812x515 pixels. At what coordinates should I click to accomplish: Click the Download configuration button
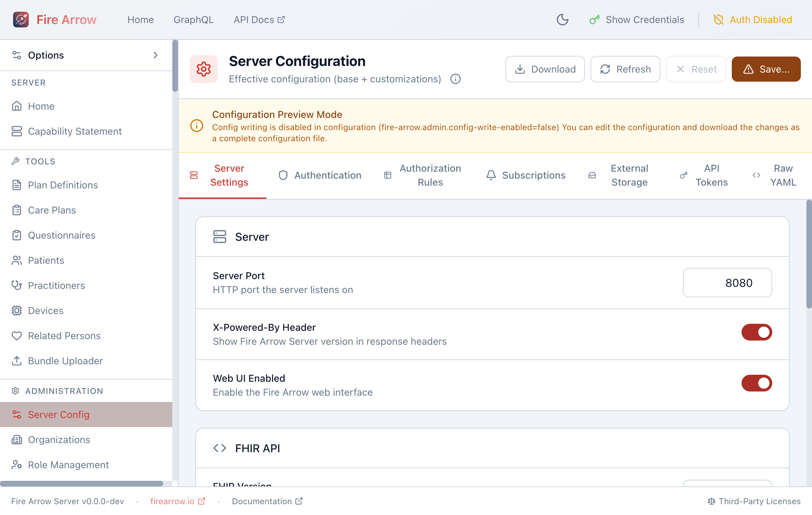point(545,69)
